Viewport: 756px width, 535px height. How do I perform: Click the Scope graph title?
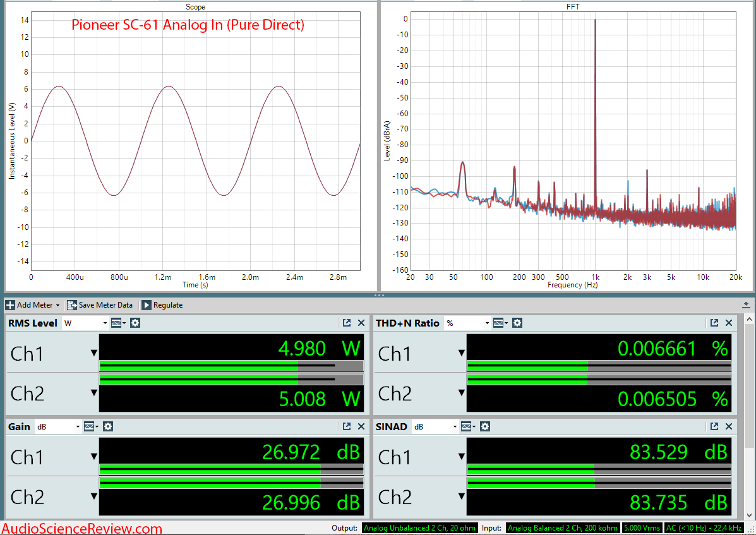click(195, 7)
